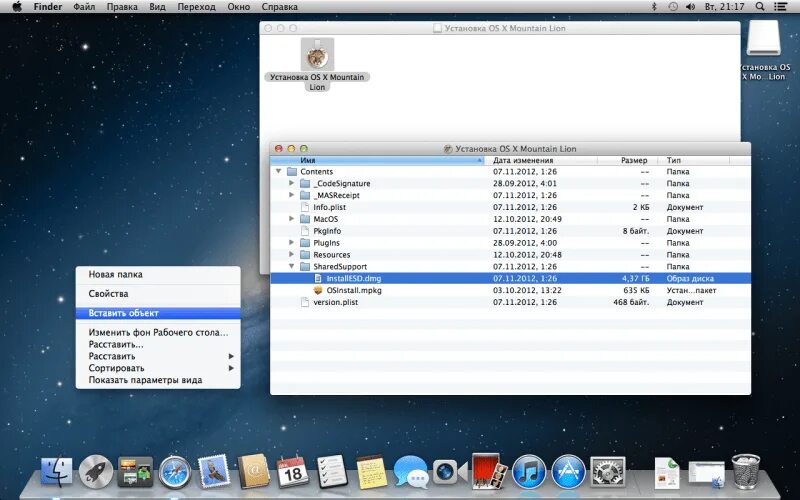Launch Launchpad rocket icon in Dock
The image size is (800, 500).
tap(96, 471)
